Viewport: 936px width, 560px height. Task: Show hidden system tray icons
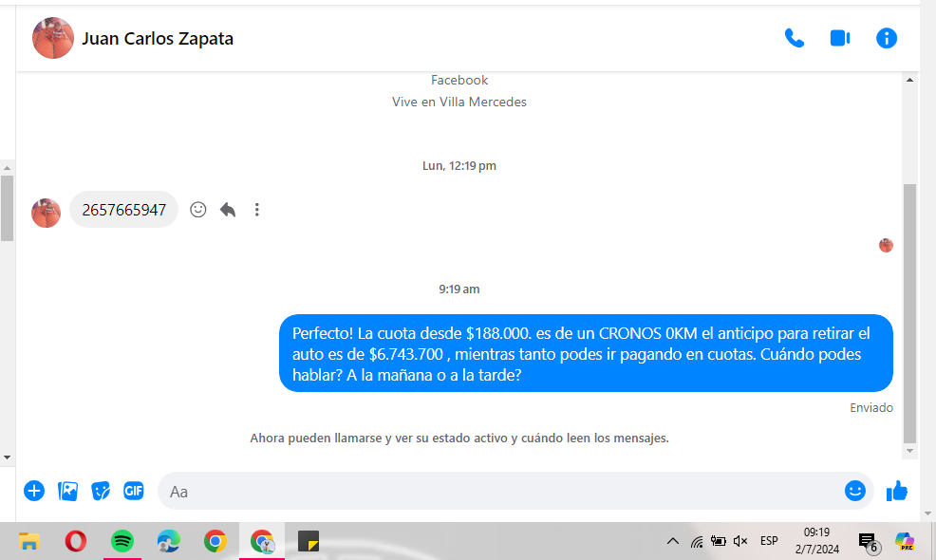(672, 541)
